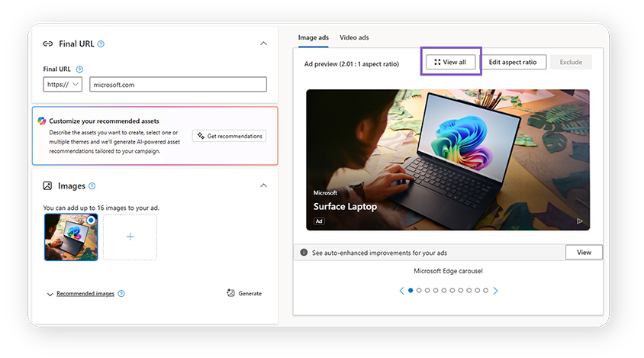
Task: Collapse the Images section
Action: coord(263,185)
